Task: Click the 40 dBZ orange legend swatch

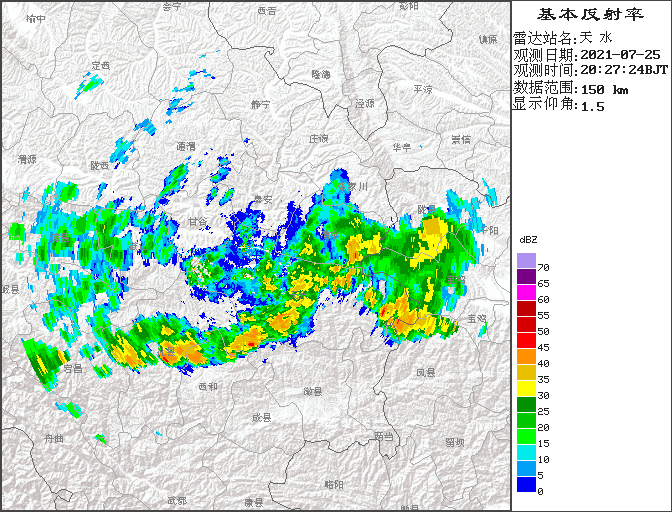Action: click(526, 357)
